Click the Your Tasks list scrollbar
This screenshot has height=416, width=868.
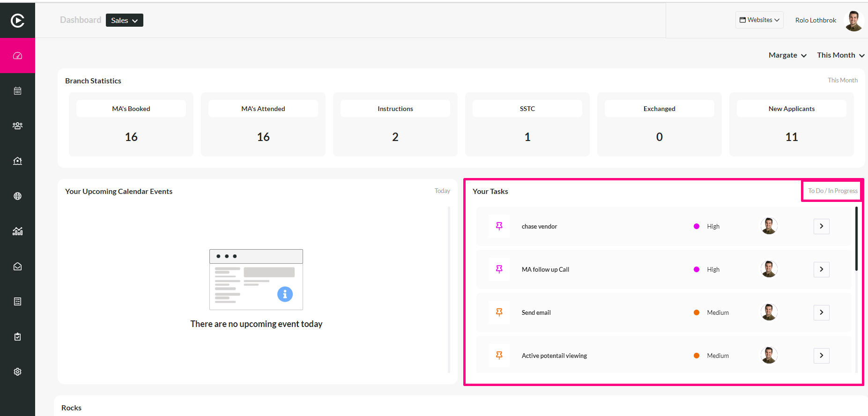pyautogui.click(x=856, y=239)
